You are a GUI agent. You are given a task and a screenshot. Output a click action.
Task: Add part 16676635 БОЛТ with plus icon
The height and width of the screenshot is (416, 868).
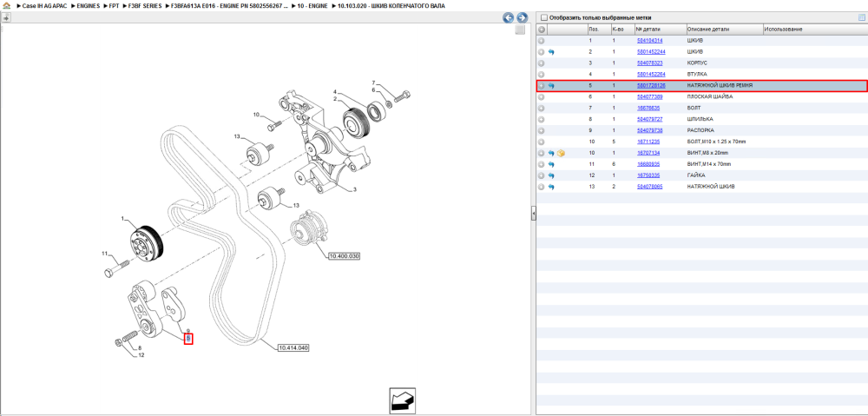[542, 108]
